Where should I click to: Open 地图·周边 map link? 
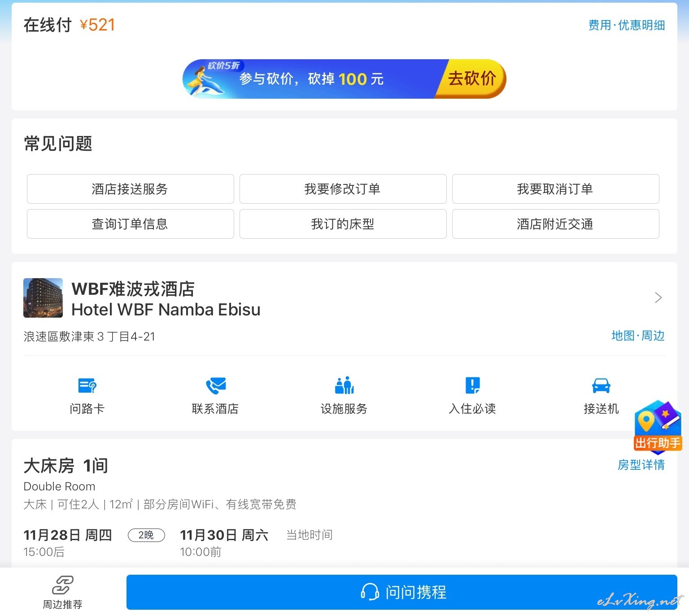point(637,336)
